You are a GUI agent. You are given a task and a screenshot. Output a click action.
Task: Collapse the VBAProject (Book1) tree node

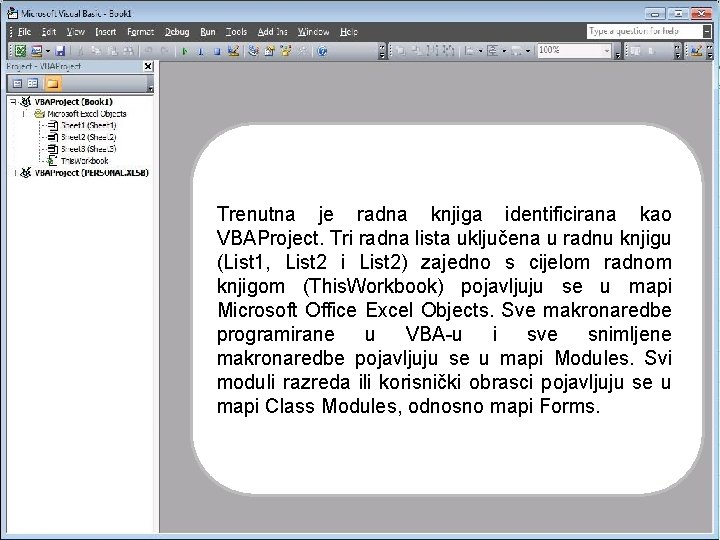(x=13, y=102)
